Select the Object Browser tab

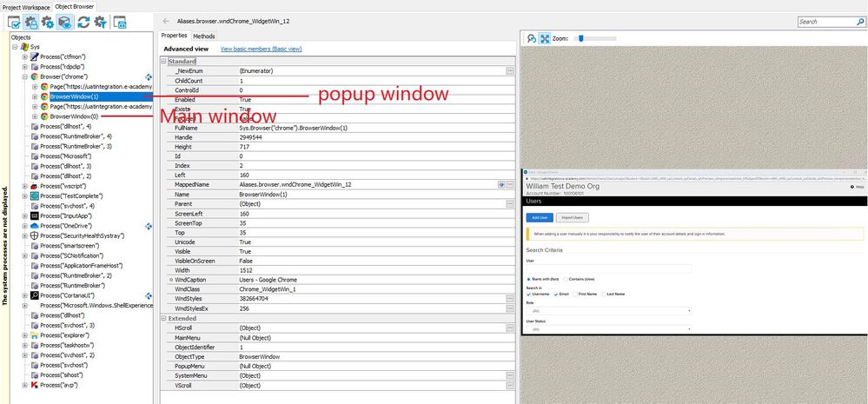tap(74, 7)
